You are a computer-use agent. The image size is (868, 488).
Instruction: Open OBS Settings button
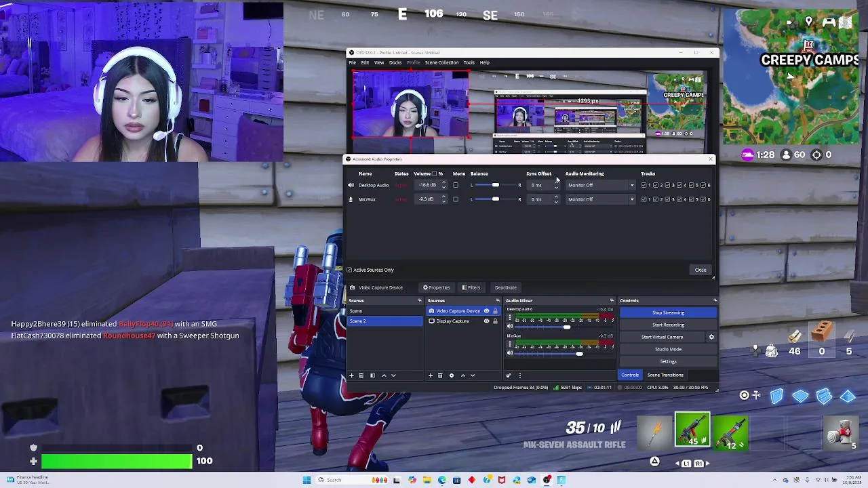click(668, 361)
